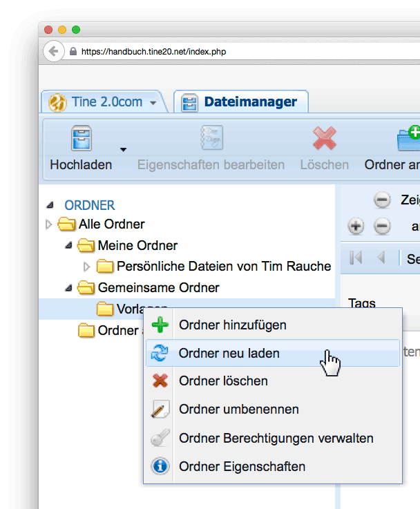Viewport: 420px width, 509px height.
Task: Click the green plus Ordner hinzufügen icon
Action: pyautogui.click(x=160, y=325)
